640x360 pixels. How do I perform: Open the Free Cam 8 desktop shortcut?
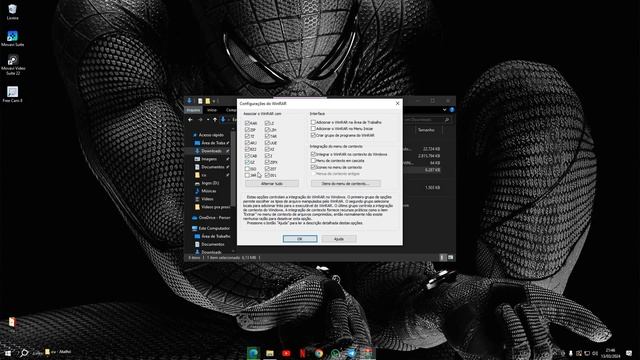(12, 94)
